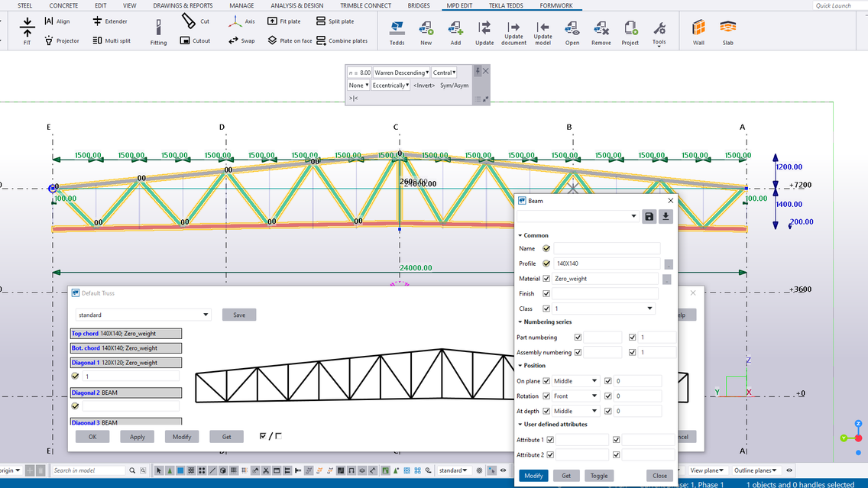Open the Central dropdown
868x488 pixels.
click(444, 73)
